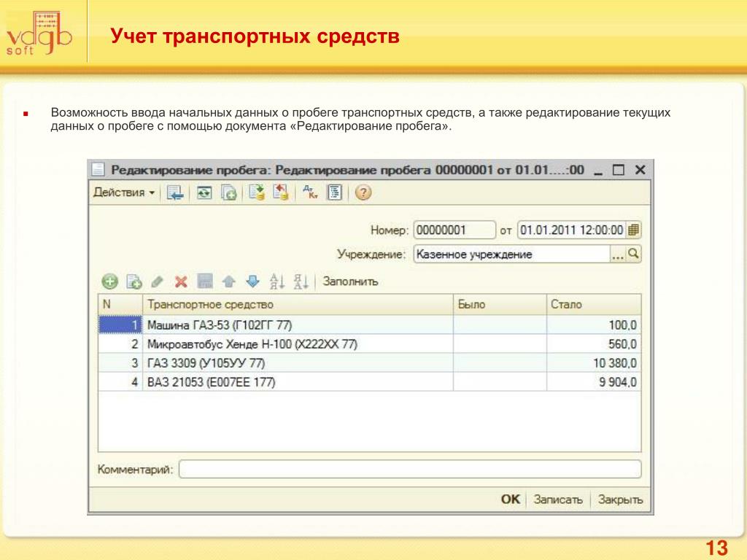The image size is (747, 560).
Task: Sort ascending with the А-Я icon
Action: 276,281
